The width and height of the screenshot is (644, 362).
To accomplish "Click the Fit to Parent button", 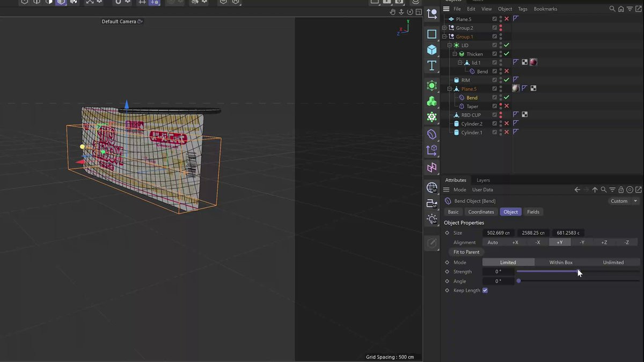I will click(x=466, y=252).
